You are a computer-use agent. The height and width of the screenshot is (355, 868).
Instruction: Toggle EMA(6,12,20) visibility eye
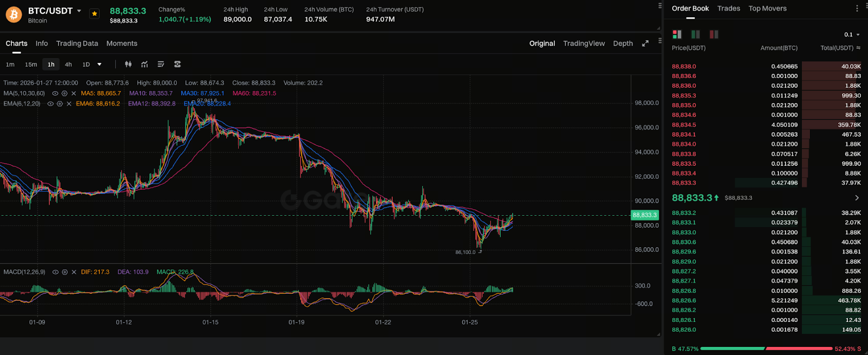tap(50, 104)
